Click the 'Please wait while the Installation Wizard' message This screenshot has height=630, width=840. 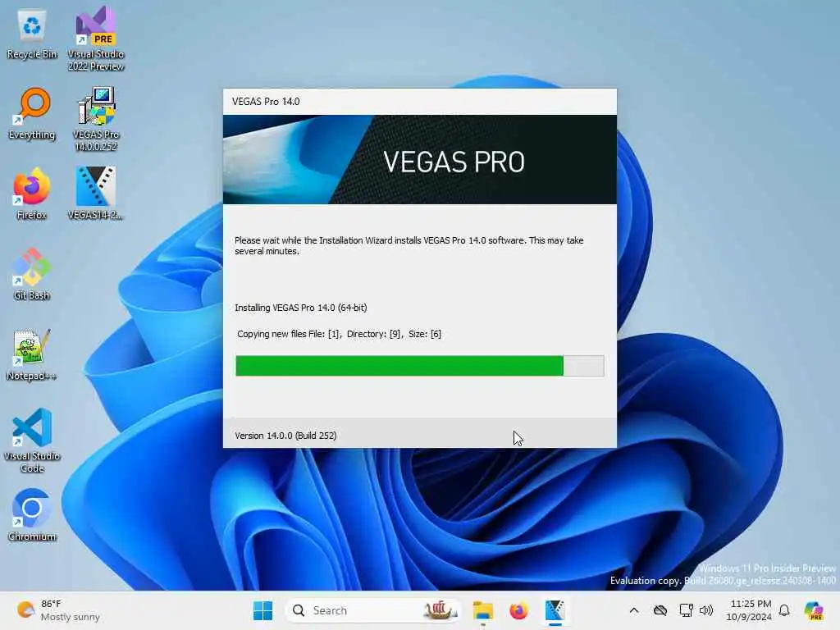pyautogui.click(x=409, y=245)
